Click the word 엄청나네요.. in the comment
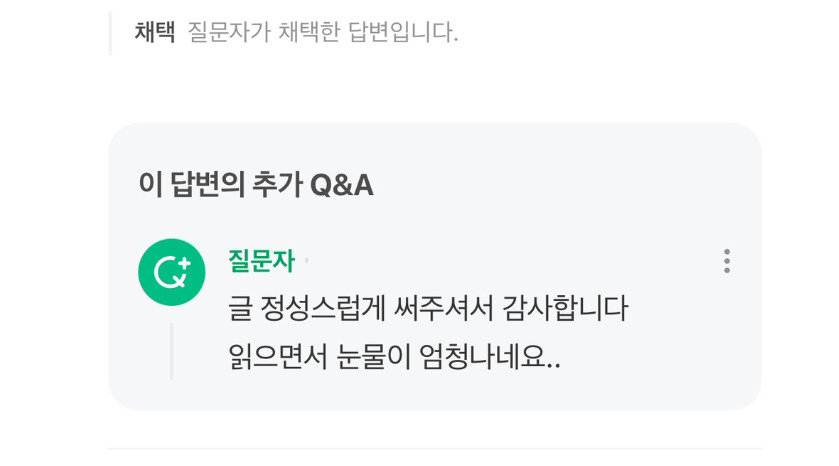The image size is (839, 466). [x=490, y=357]
